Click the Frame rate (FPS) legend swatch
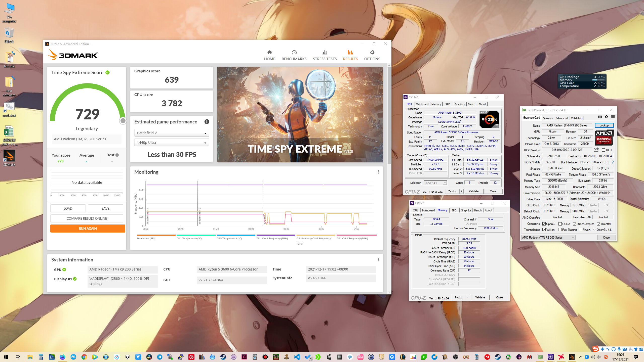 [x=156, y=235]
